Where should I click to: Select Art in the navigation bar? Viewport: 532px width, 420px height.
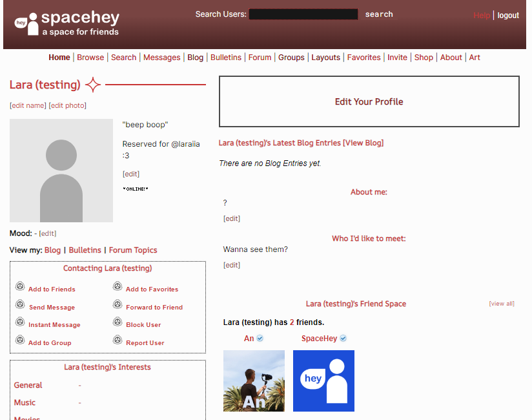click(475, 58)
